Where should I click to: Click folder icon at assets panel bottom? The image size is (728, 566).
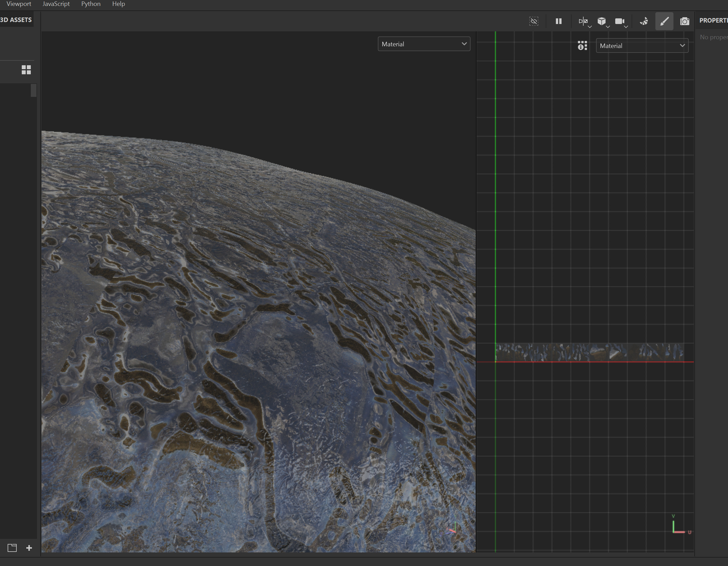[12, 548]
